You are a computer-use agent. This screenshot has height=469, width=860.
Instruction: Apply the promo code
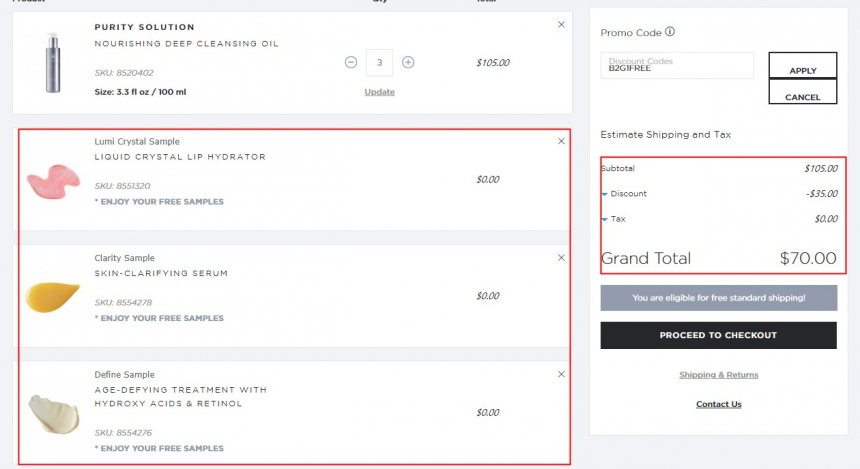click(802, 65)
